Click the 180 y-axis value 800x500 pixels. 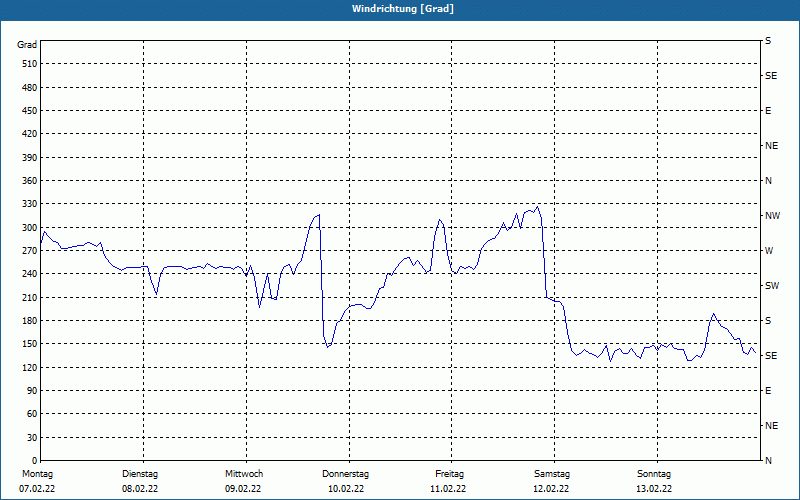point(30,320)
